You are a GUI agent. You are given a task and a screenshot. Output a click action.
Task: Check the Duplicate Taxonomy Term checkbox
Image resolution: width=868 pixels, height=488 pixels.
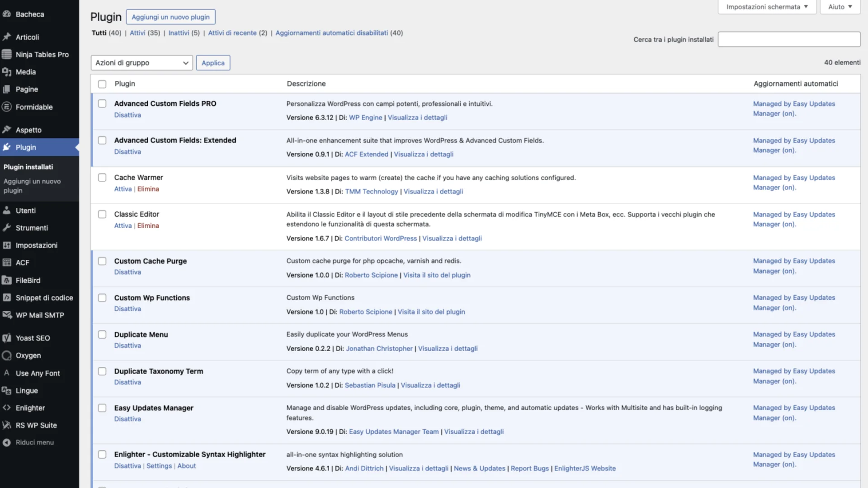coord(102,371)
